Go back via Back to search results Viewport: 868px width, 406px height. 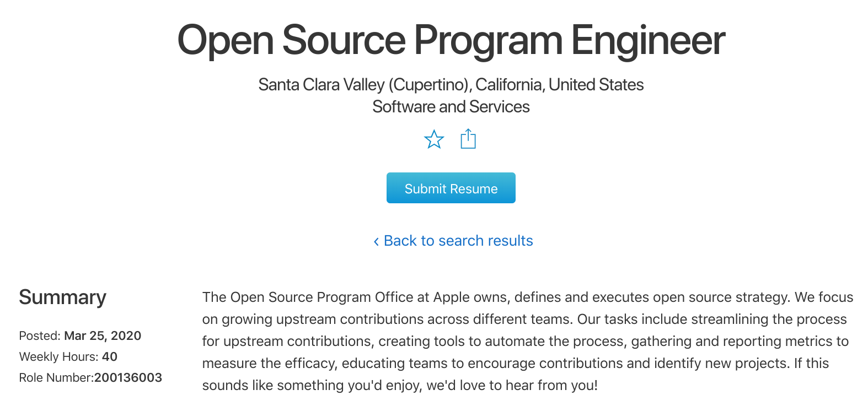coord(453,241)
